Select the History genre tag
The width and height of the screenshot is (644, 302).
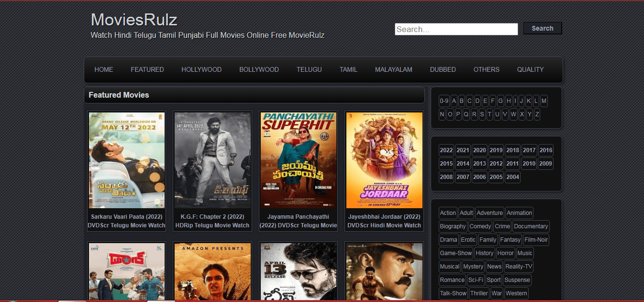(x=485, y=253)
